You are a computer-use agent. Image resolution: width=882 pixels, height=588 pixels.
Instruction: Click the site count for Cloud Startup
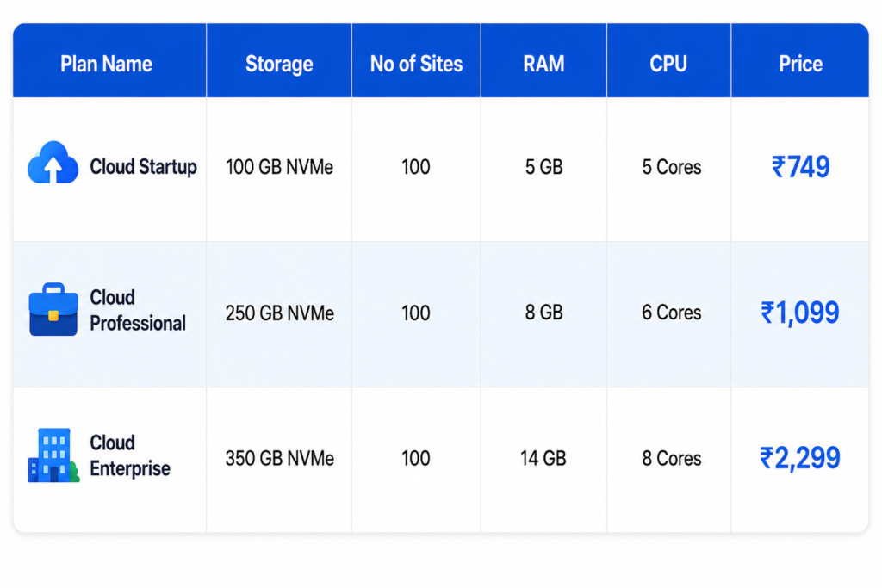(416, 167)
